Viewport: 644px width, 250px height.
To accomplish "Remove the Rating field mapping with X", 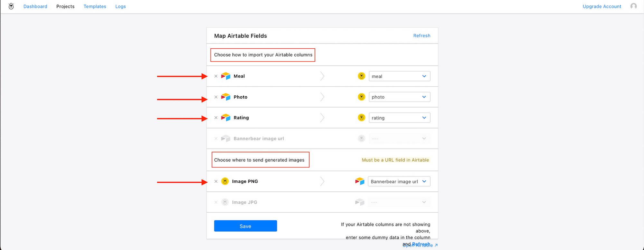I will click(216, 118).
